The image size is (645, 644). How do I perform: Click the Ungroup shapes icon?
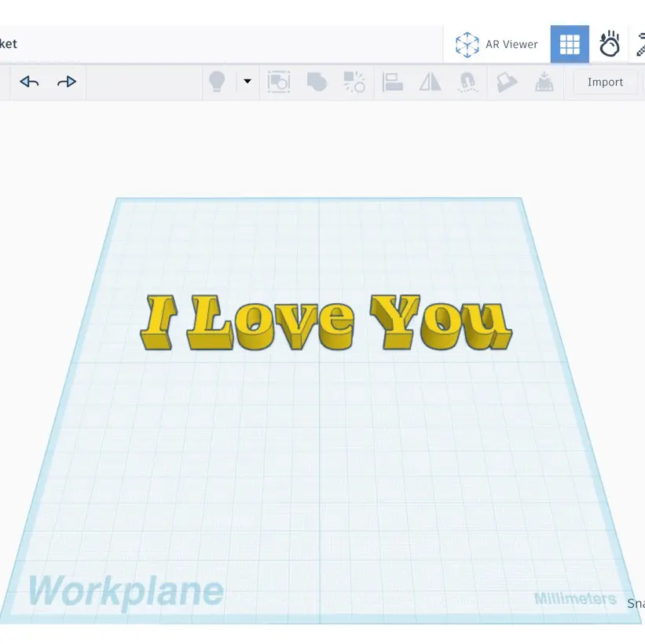click(x=354, y=82)
